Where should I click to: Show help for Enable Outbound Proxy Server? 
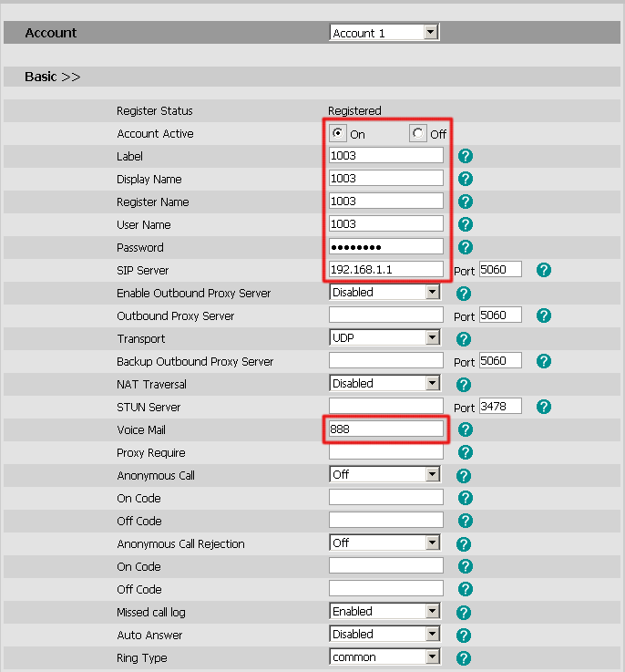464,293
